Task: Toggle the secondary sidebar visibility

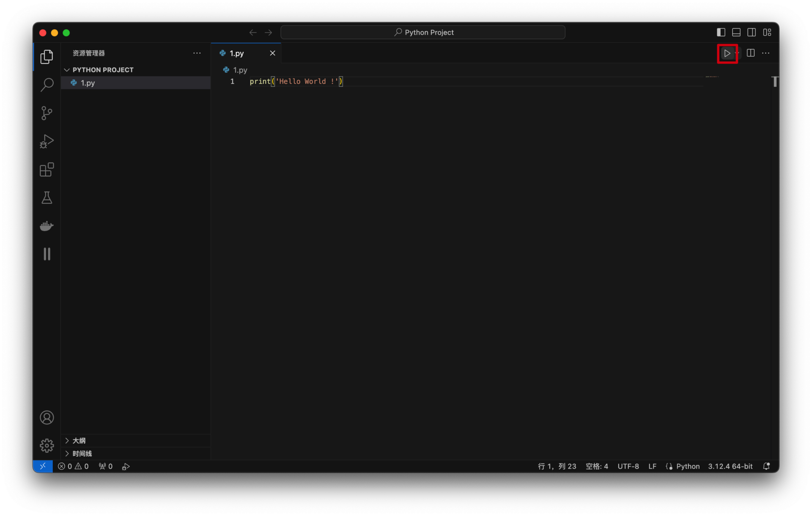Action: (x=752, y=33)
